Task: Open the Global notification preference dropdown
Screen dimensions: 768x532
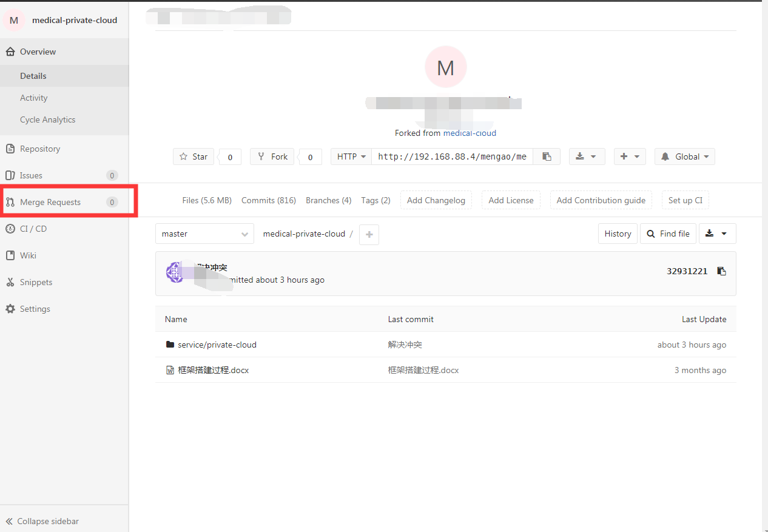Action: 684,156
